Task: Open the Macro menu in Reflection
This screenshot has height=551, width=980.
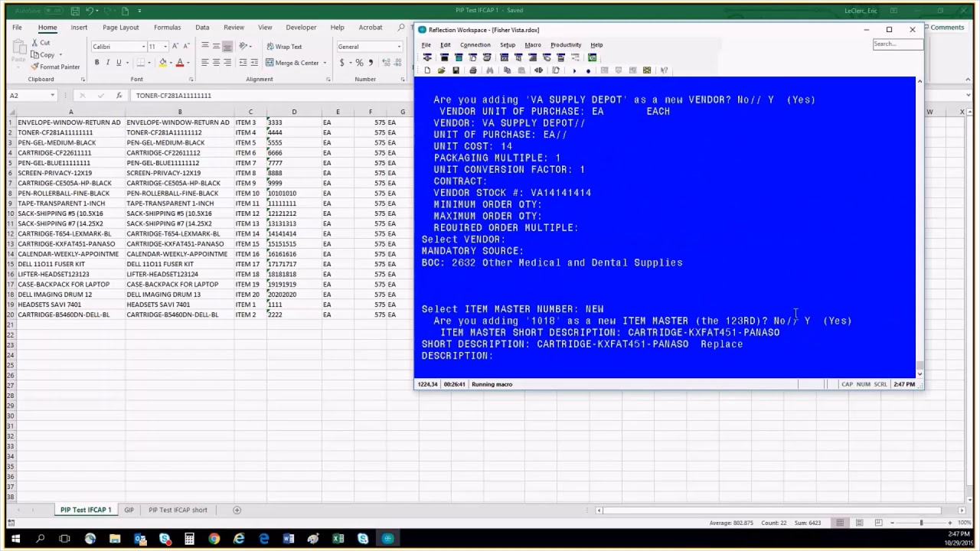Action: tap(533, 45)
